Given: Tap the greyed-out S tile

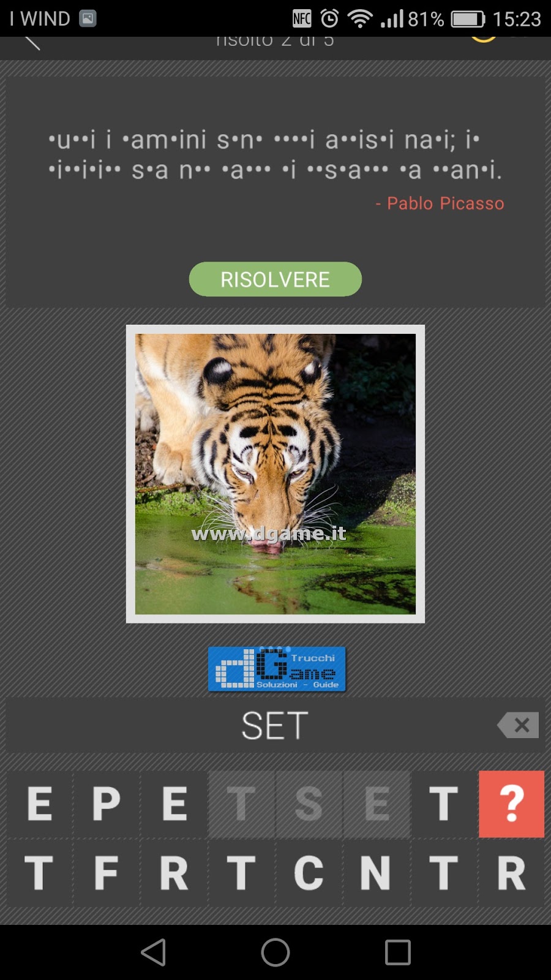Looking at the screenshot, I should (x=309, y=804).
